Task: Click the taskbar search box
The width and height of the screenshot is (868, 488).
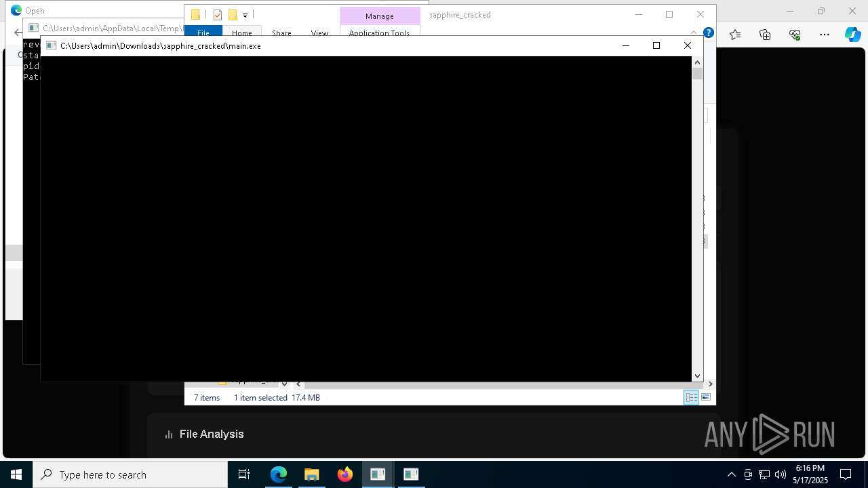Action: point(130,474)
